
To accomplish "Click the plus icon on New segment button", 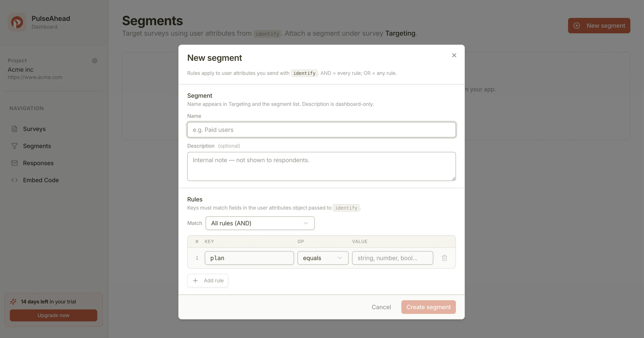I will 577,25.
